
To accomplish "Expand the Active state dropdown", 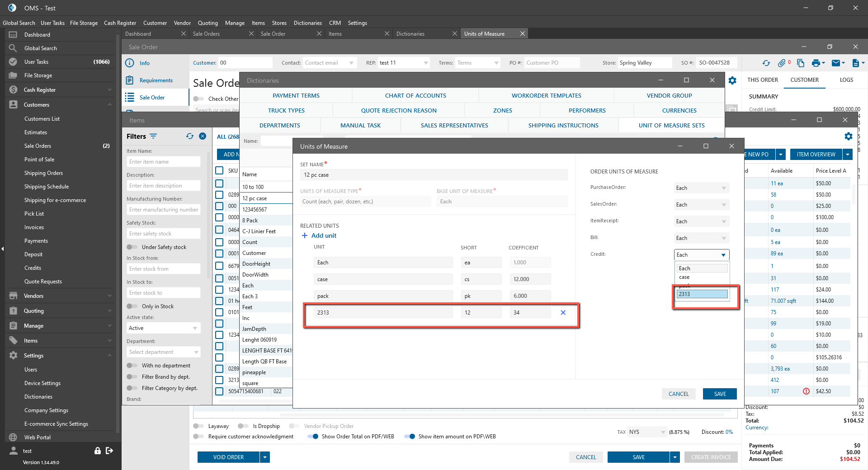I will (163, 328).
